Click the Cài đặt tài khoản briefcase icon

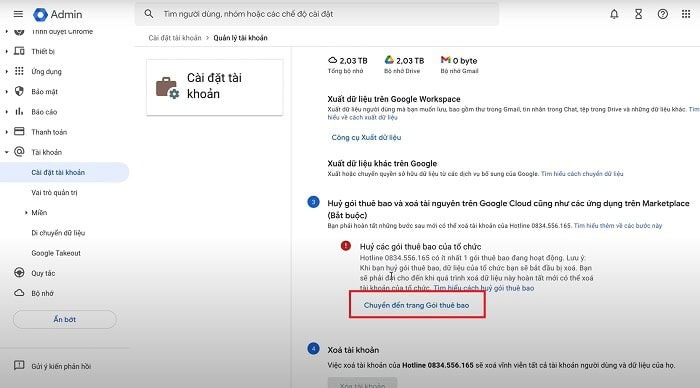click(167, 88)
